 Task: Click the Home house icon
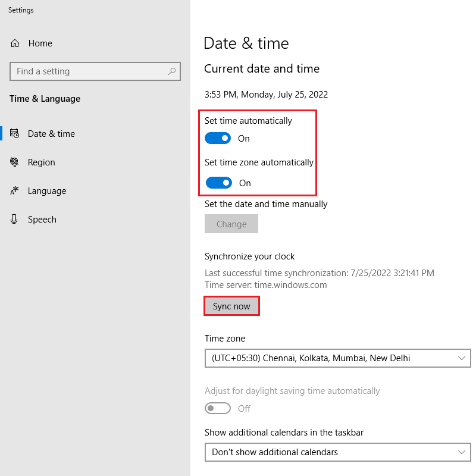pos(14,43)
